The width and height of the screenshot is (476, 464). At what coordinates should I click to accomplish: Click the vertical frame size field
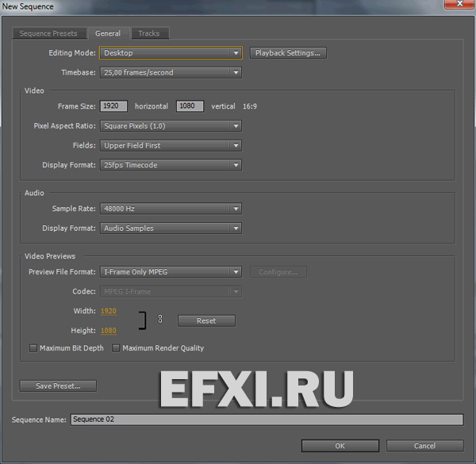[x=190, y=106]
